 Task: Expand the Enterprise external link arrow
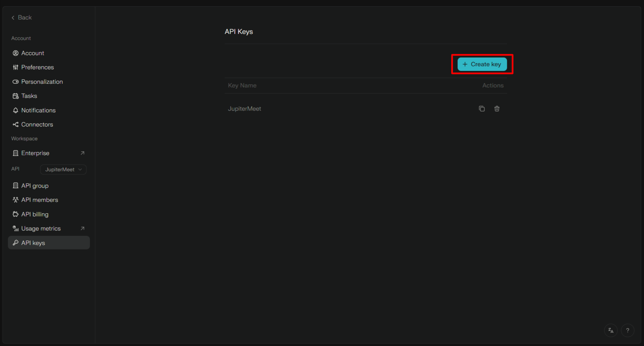[83, 153]
